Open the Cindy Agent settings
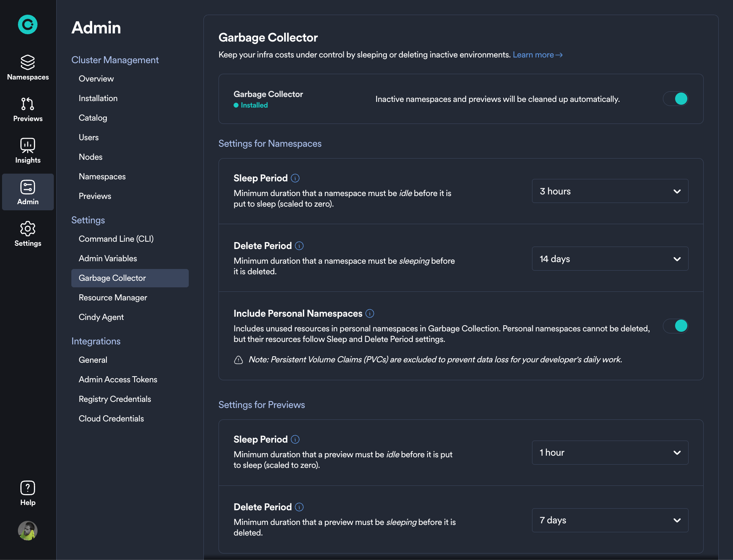This screenshot has width=733, height=560. click(x=101, y=317)
